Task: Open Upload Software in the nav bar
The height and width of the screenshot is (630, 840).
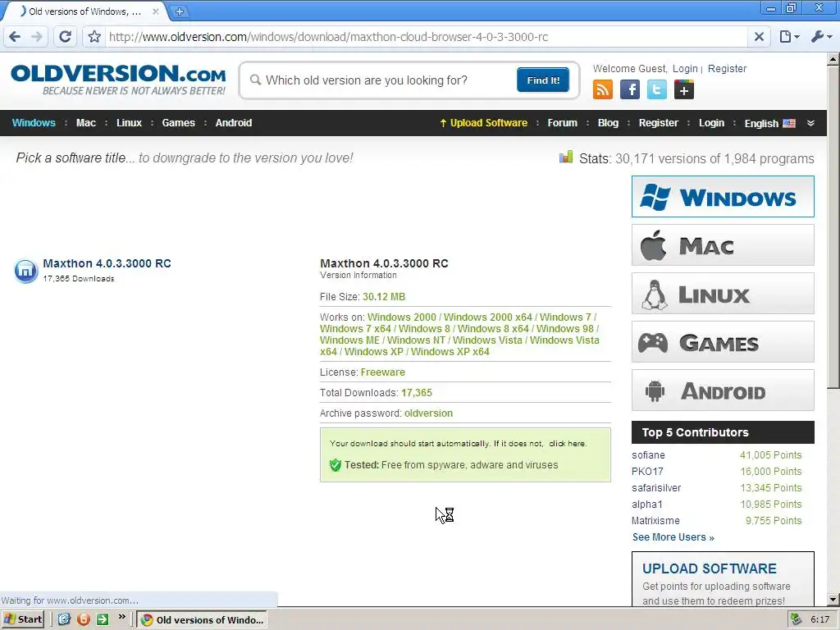Action: [483, 123]
